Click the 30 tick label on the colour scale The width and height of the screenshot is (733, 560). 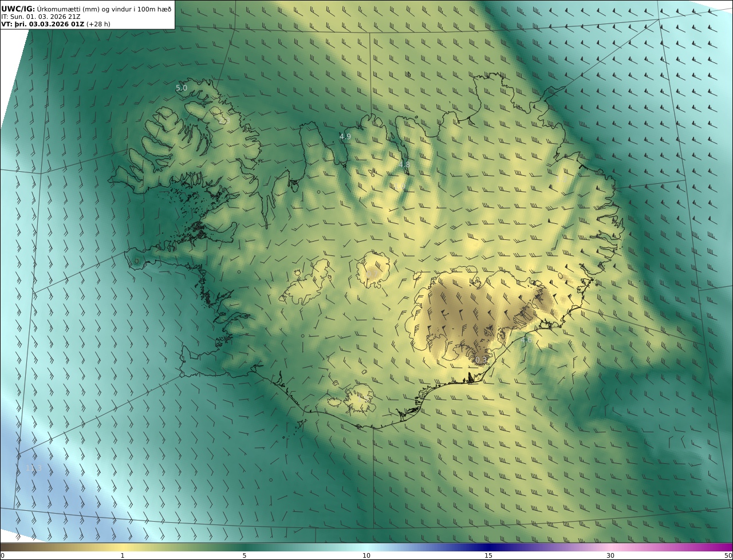pyautogui.click(x=610, y=556)
